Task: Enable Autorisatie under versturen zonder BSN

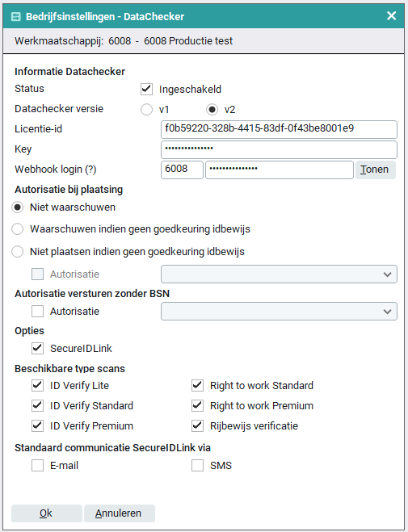Action: [x=37, y=311]
